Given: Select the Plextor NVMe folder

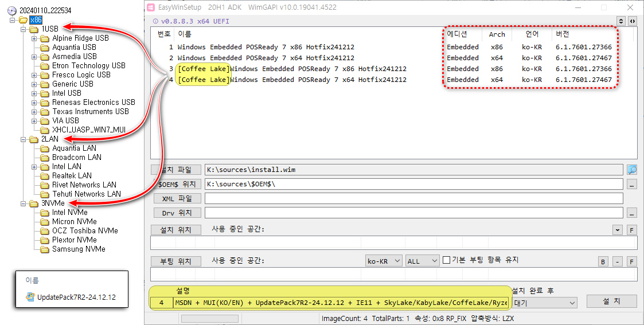Looking at the screenshot, I should [x=75, y=240].
